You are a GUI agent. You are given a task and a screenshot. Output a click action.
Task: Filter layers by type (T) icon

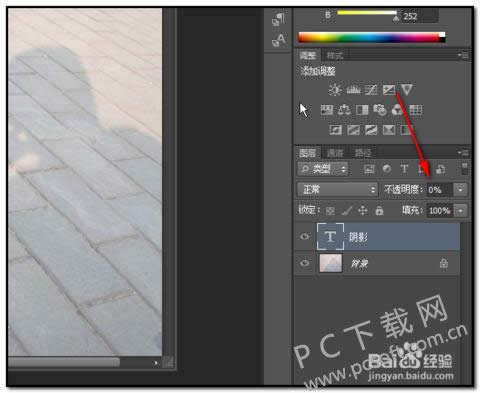pyautogui.click(x=404, y=169)
